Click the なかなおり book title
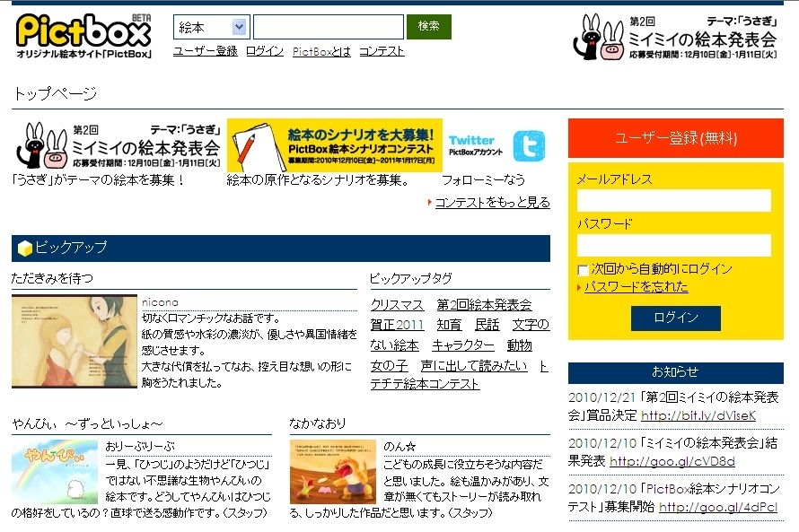The width and height of the screenshot is (799, 532). (x=318, y=423)
